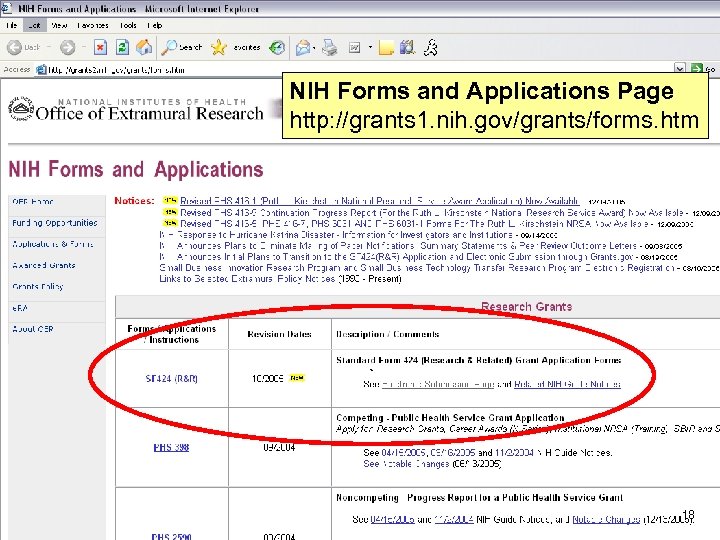Click the page icon in address bar
This screenshot has height=540, width=720.
(x=41, y=70)
